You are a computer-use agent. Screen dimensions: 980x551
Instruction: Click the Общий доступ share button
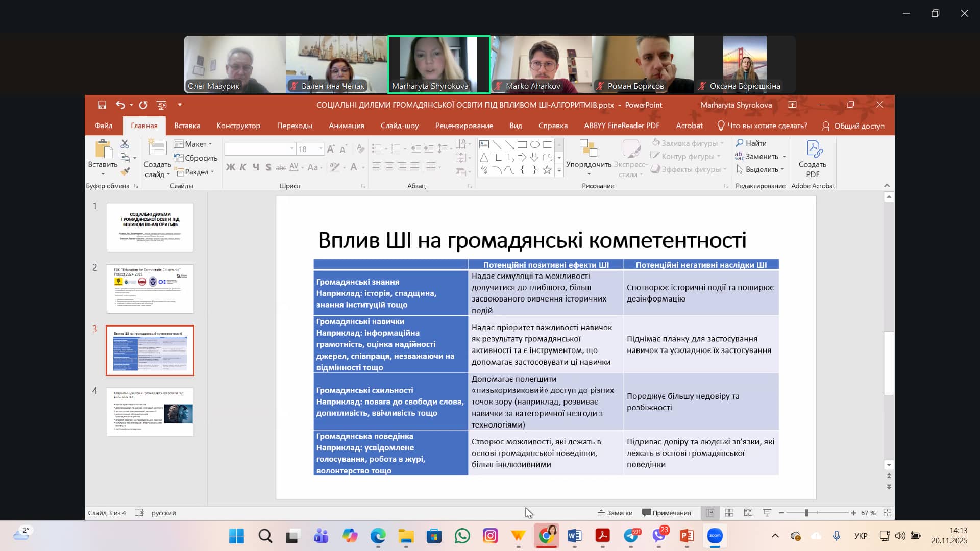(x=853, y=126)
